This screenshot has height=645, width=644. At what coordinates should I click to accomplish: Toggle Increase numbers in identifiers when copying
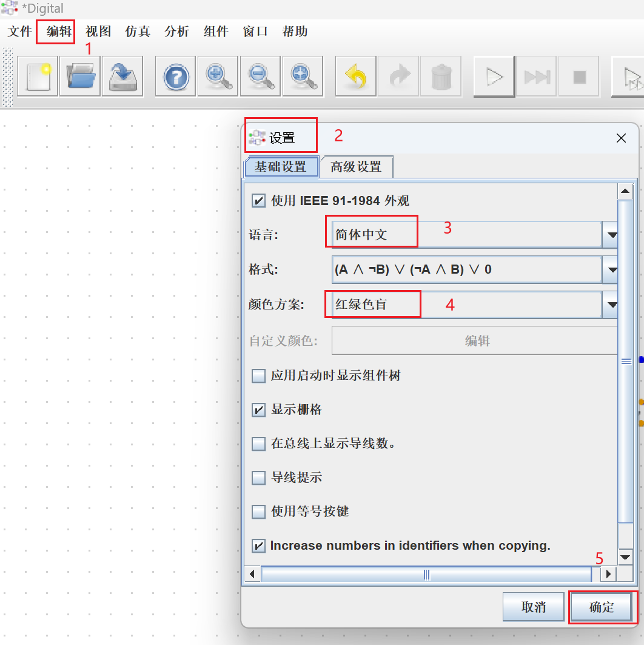click(258, 546)
